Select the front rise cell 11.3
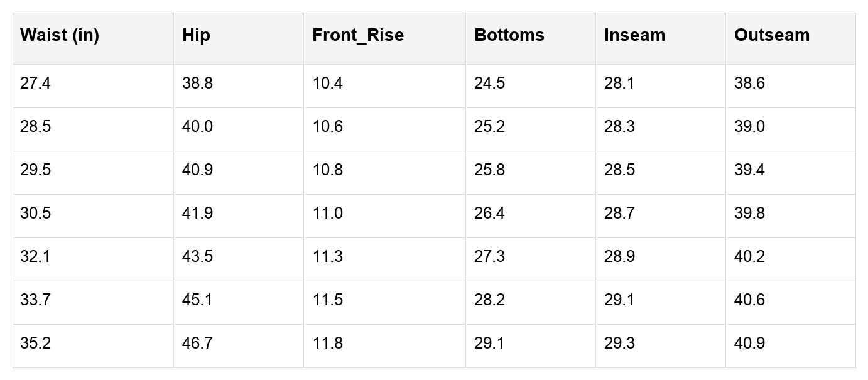 click(x=327, y=257)
